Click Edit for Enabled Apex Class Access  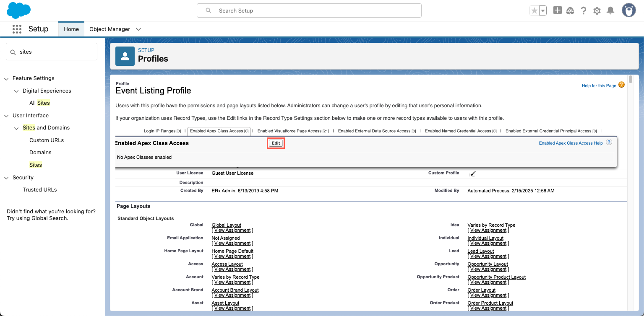tap(276, 143)
